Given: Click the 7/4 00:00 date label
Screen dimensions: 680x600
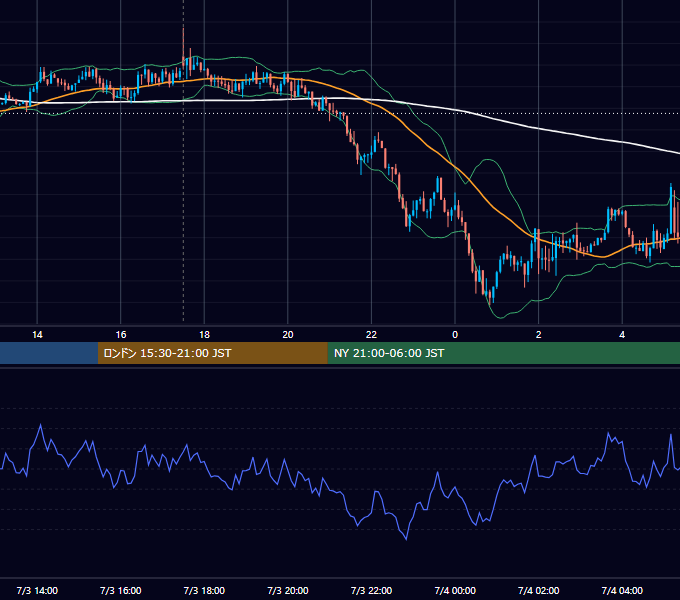Looking at the screenshot, I should tap(455, 591).
